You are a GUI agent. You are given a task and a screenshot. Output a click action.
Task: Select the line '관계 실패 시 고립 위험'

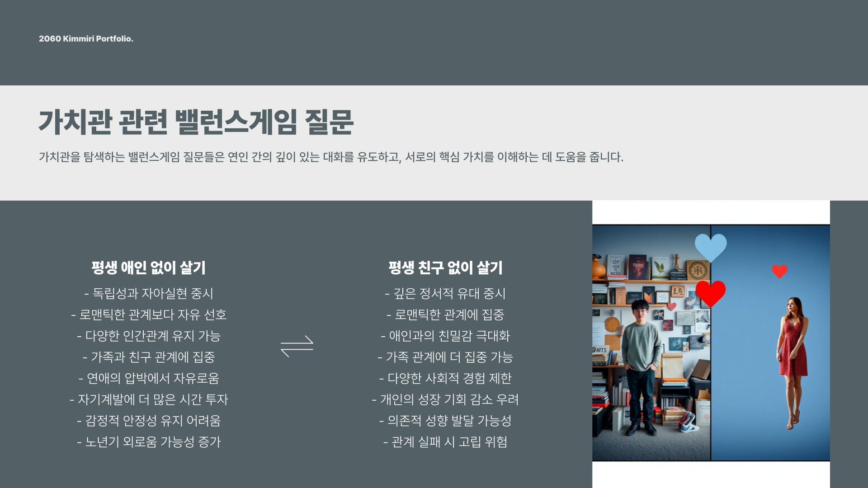point(445,442)
